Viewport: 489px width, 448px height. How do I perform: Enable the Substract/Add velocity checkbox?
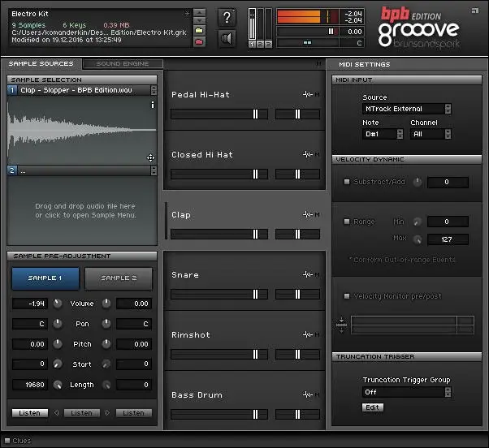click(347, 182)
